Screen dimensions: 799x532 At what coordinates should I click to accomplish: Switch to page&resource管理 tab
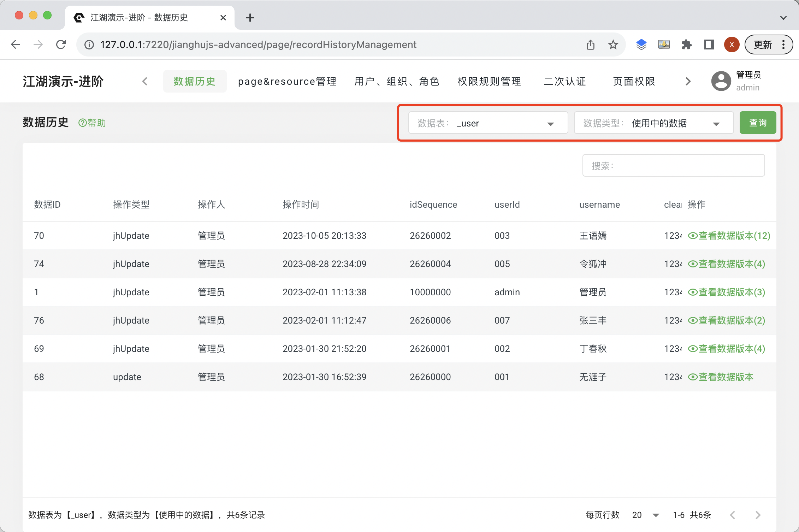pos(287,81)
